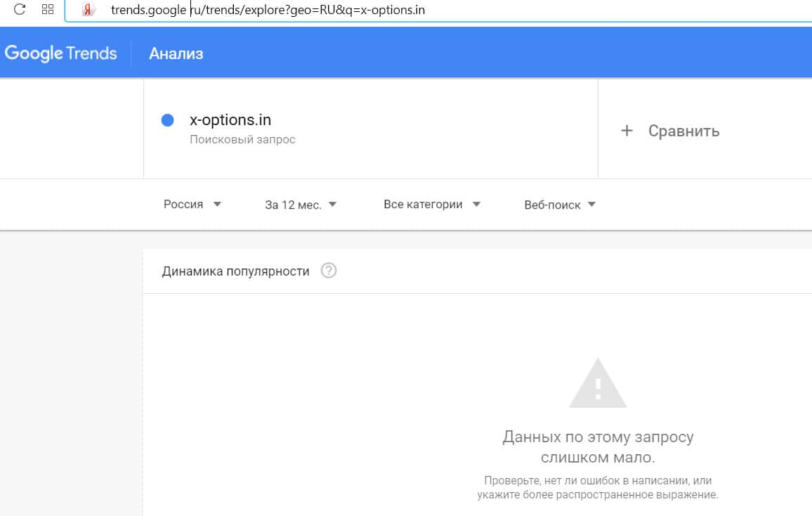Click the Yandex 'Я' site icon
This screenshot has height=516, width=812.
point(89,11)
